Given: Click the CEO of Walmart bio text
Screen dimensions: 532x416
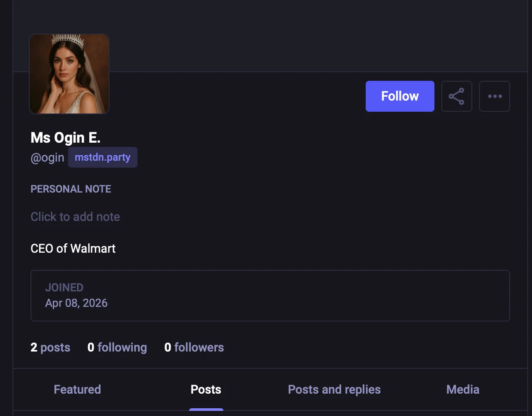Looking at the screenshot, I should coord(73,248).
